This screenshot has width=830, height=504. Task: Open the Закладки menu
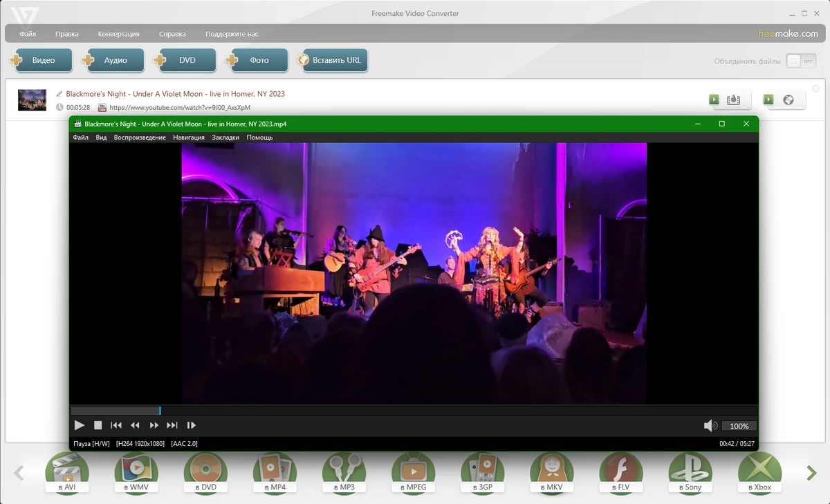[x=225, y=137]
